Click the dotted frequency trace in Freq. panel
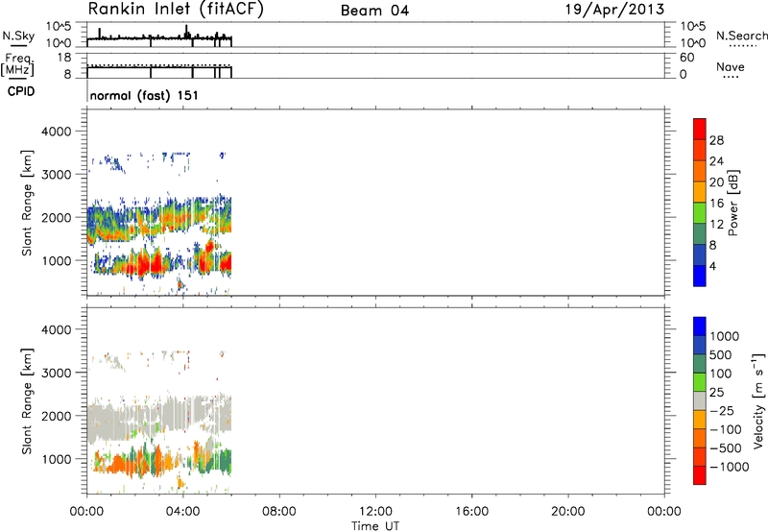This screenshot has width=768, height=532. click(x=159, y=64)
